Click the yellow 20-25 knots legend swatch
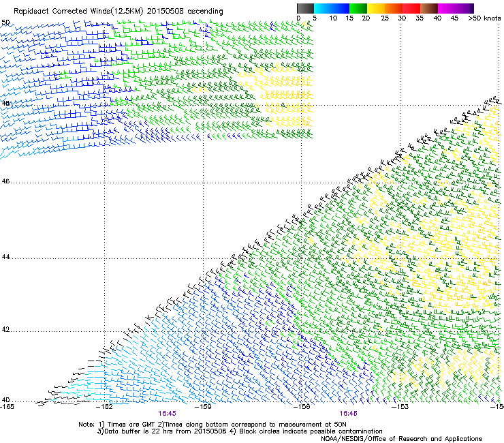This screenshot has width=504, height=443. pos(376,8)
